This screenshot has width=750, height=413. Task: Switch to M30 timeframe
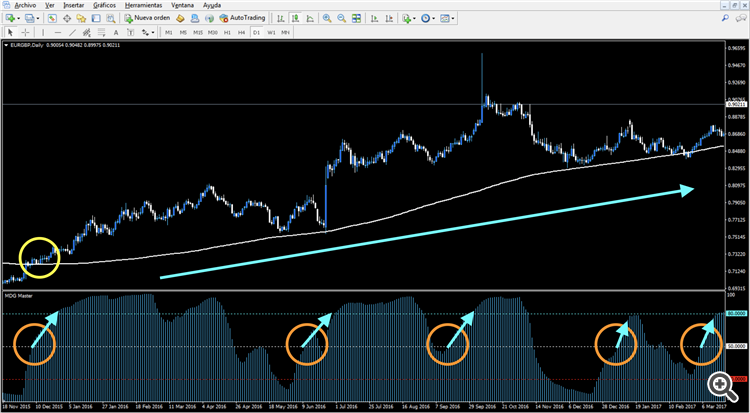(x=213, y=32)
